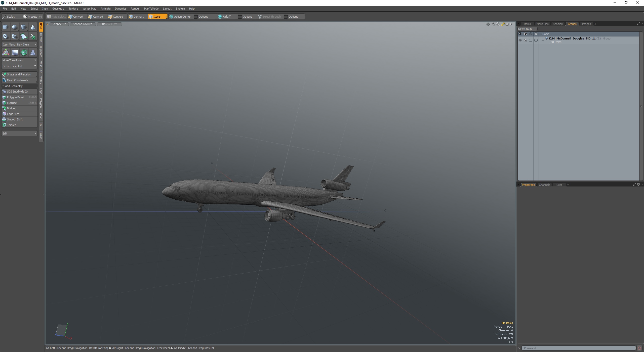The image size is (644, 352).
Task: Click Snaps and Precision button
Action: [x=19, y=74]
